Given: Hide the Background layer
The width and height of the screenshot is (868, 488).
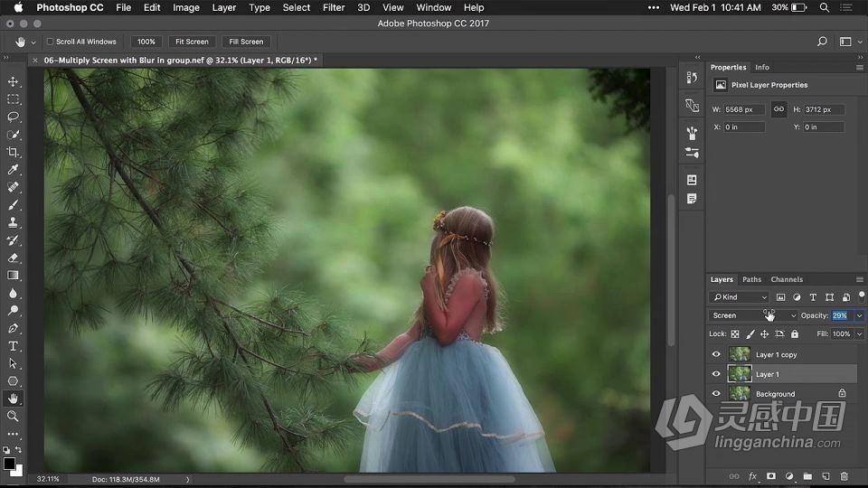Looking at the screenshot, I should (x=716, y=394).
